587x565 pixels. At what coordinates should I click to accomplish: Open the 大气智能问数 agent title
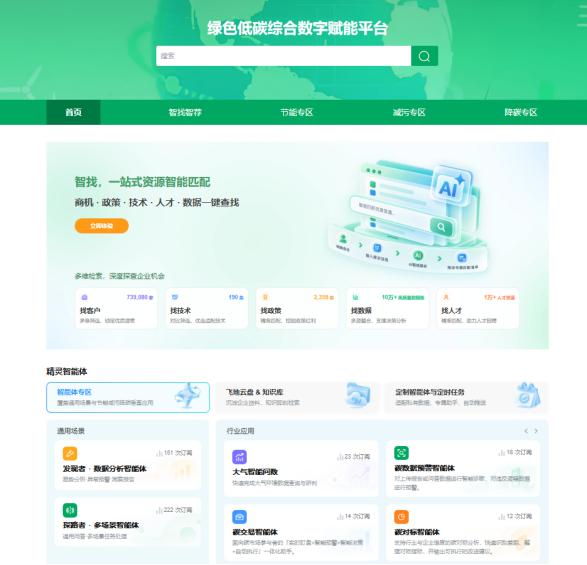tap(255, 472)
